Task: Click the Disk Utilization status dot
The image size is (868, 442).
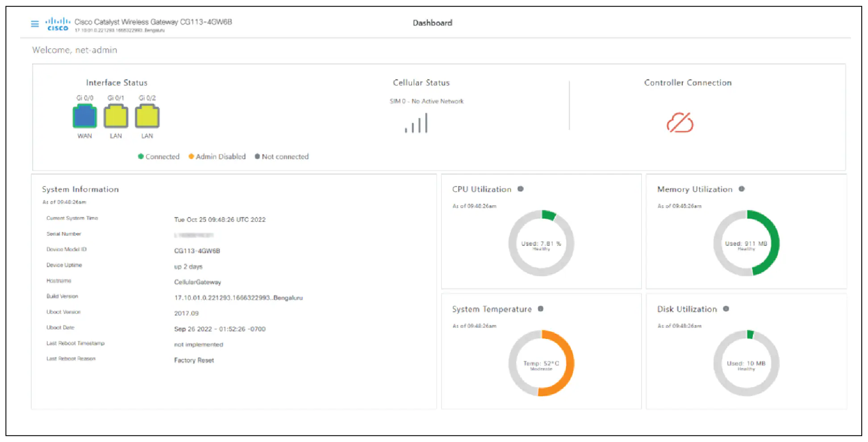Action: tap(726, 309)
